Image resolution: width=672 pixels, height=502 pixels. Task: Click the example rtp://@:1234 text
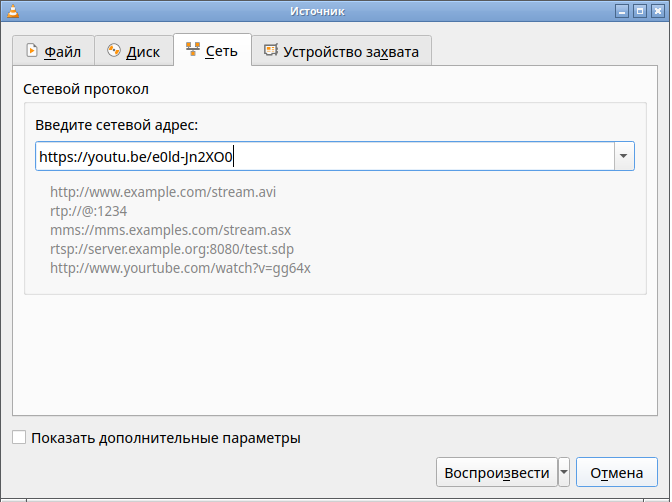[x=89, y=211]
